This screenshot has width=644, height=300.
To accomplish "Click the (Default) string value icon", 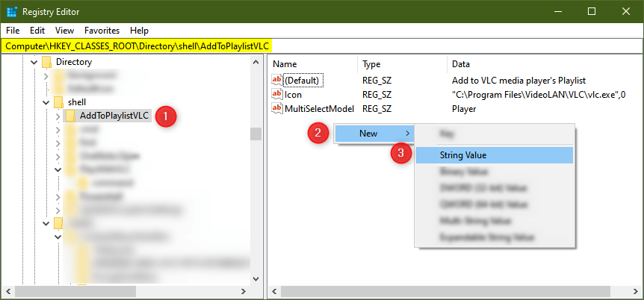I will 277,80.
